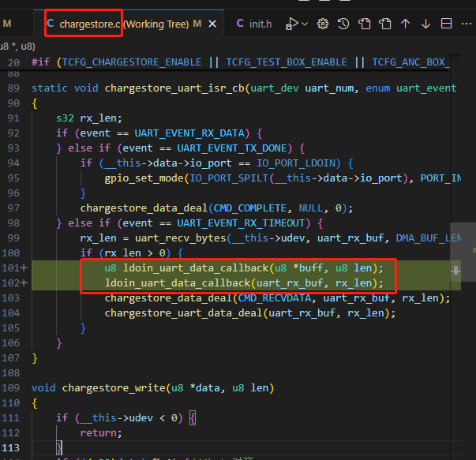This screenshot has width=476, height=460.
Task: Click added line 102 ldoin_uart_data_callback call
Action: click(x=244, y=282)
